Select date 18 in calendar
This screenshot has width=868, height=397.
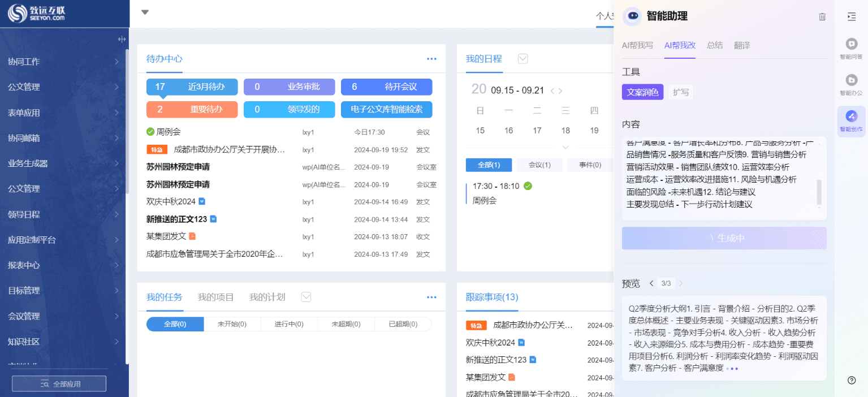tap(565, 131)
